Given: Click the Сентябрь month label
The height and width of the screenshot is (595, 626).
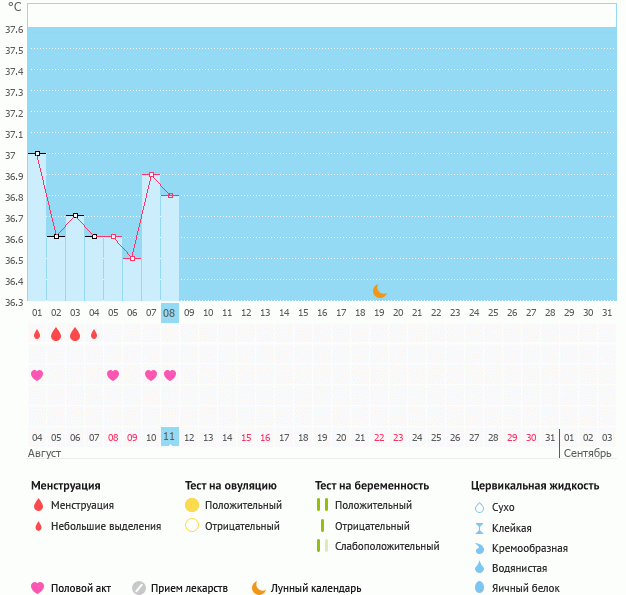Looking at the screenshot, I should coord(588,453).
